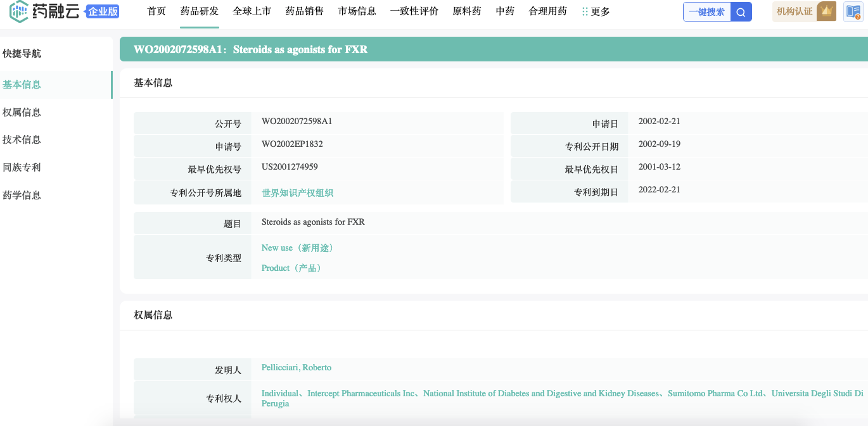Jump to 同族专利 in quick navigation

22,167
